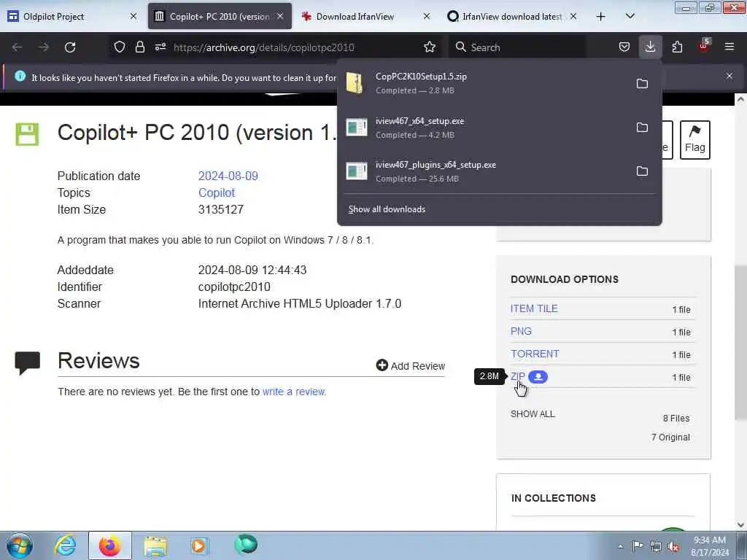Click SHOW ALL files
Screen dimensions: 747x560
tap(533, 414)
